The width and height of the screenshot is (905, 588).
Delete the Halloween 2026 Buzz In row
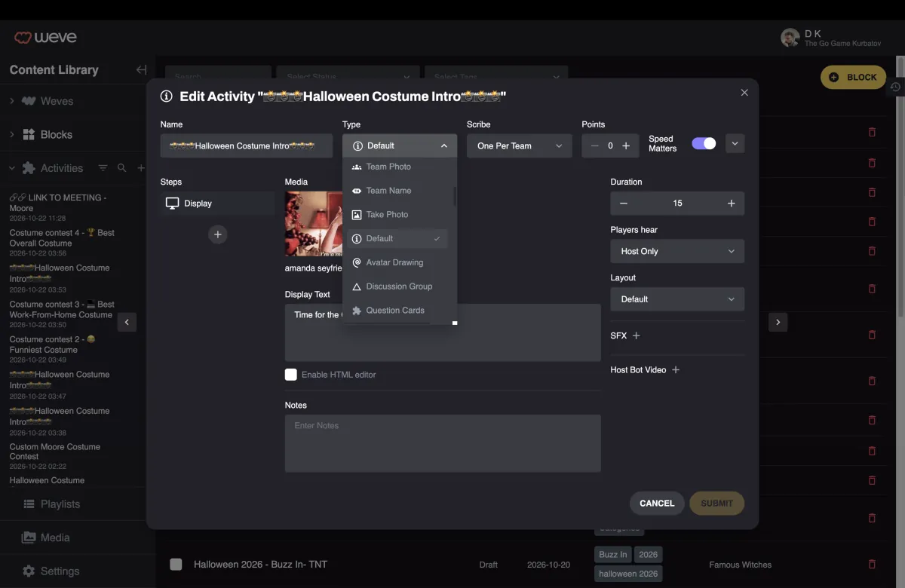pos(873,564)
